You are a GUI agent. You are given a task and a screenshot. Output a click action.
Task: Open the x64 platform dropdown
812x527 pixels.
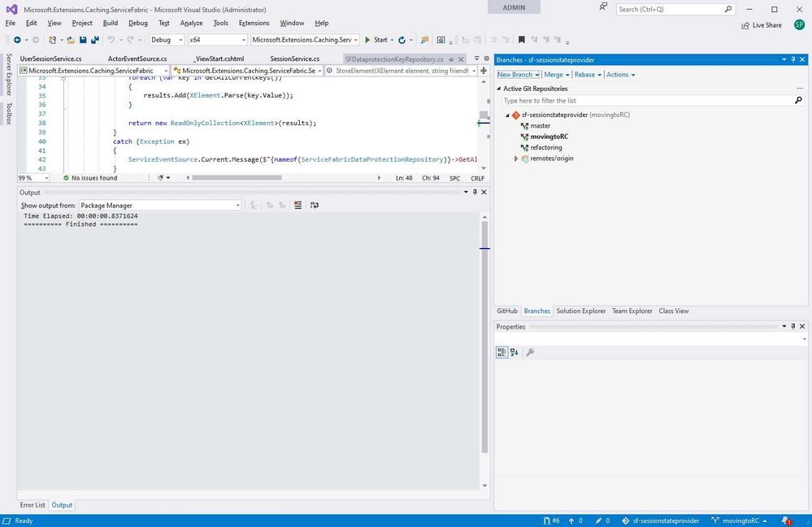(218, 40)
